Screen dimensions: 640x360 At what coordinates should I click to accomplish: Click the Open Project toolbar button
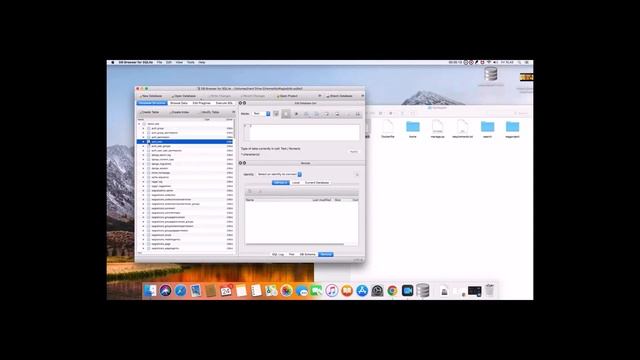(287, 96)
